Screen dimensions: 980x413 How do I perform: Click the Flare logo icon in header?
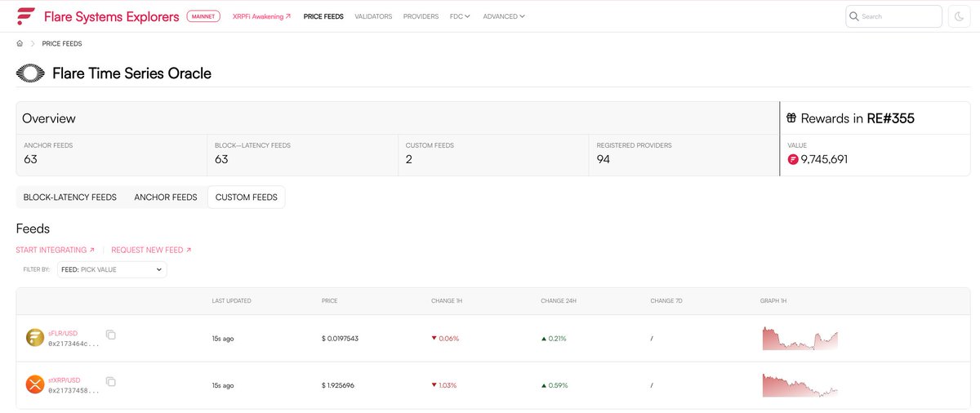point(25,16)
